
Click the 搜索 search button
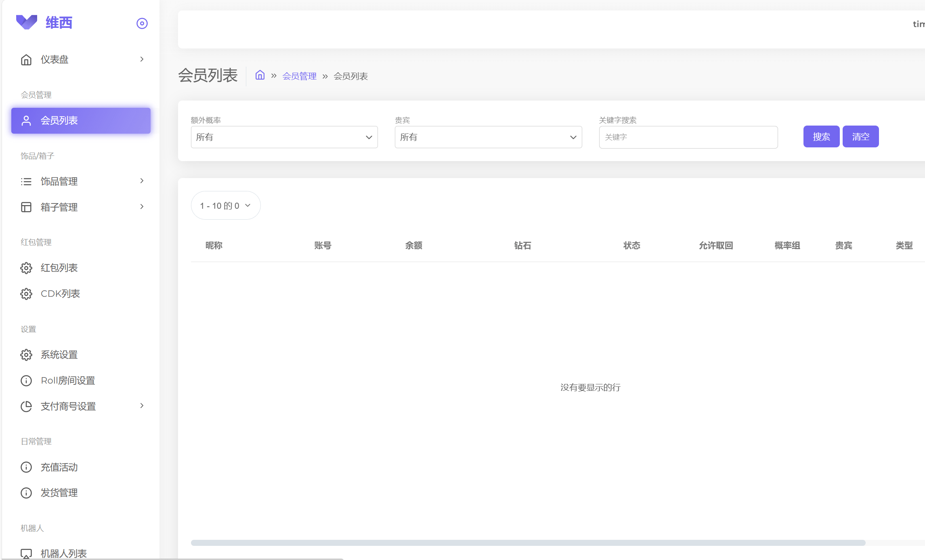point(821,136)
